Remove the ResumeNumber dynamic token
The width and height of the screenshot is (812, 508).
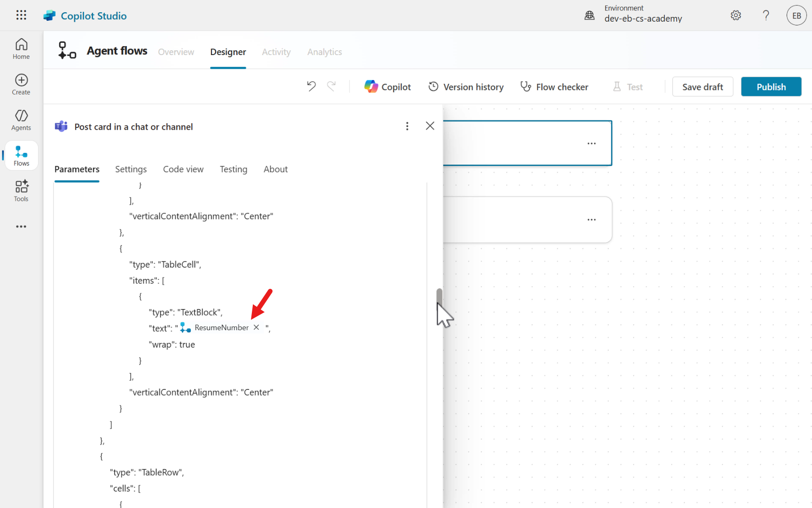coord(256,327)
